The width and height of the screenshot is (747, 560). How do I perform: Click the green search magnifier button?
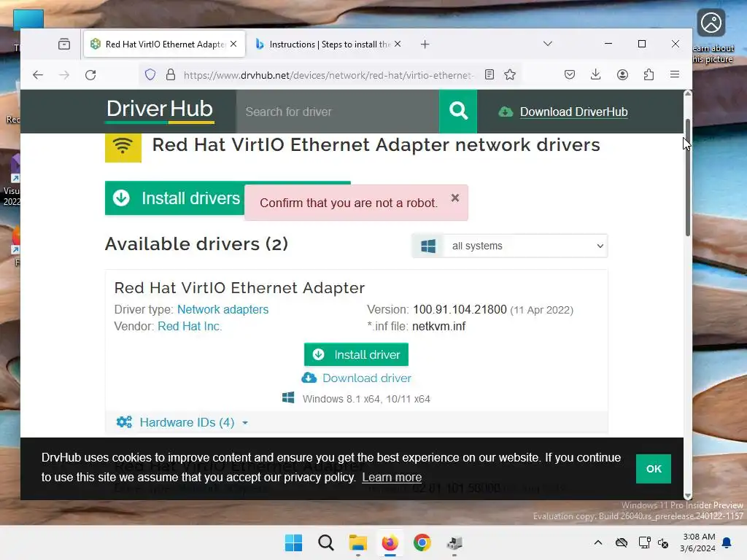click(458, 112)
